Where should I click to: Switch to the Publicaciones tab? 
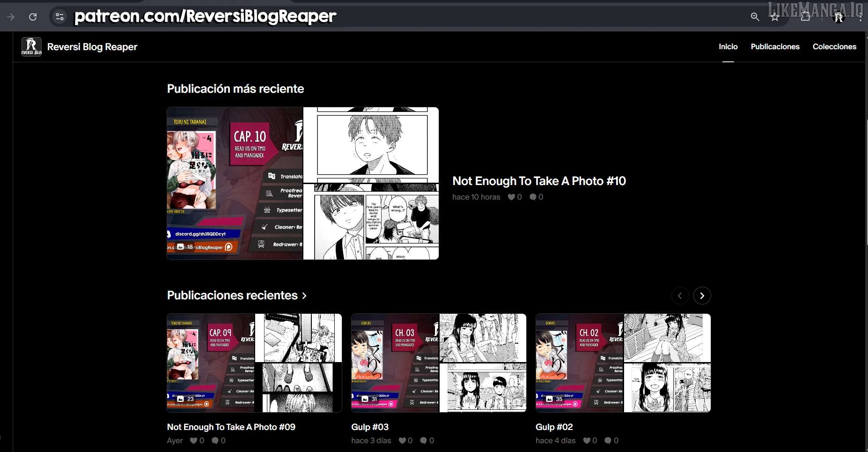pyautogui.click(x=775, y=47)
